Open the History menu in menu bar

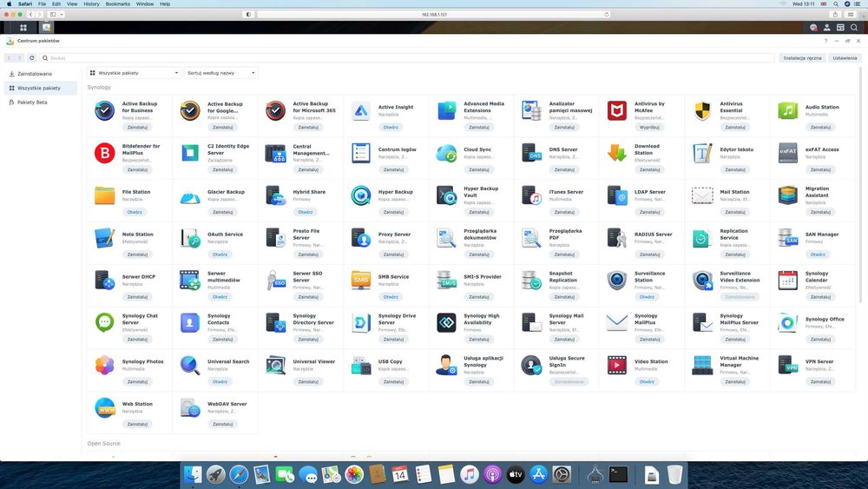91,3
